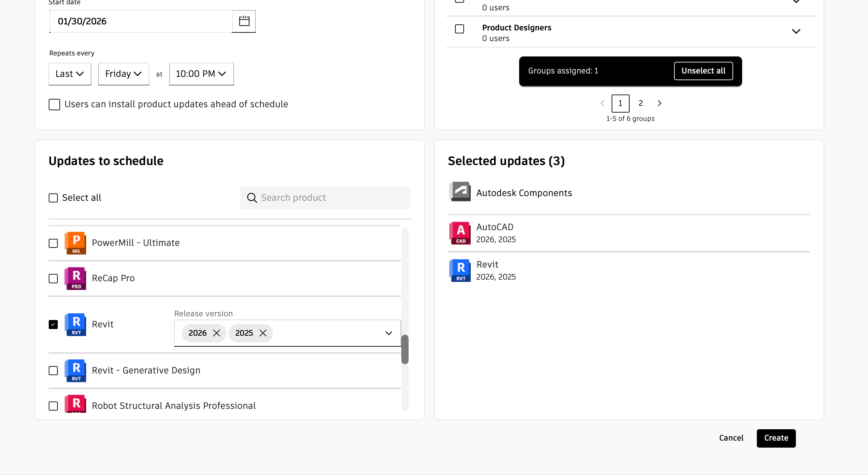The width and height of the screenshot is (868, 475).
Task: Click the product list scrollbar thumb
Action: point(405,349)
